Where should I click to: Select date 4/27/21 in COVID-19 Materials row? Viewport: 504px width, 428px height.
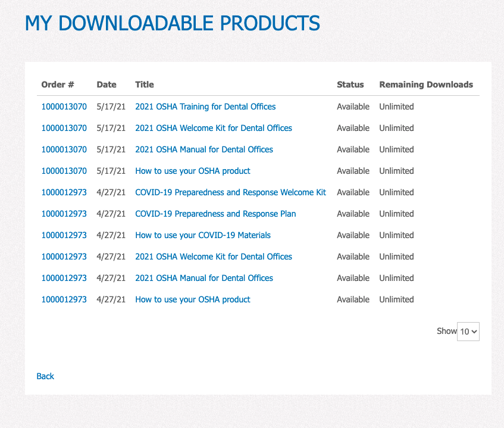click(x=111, y=235)
